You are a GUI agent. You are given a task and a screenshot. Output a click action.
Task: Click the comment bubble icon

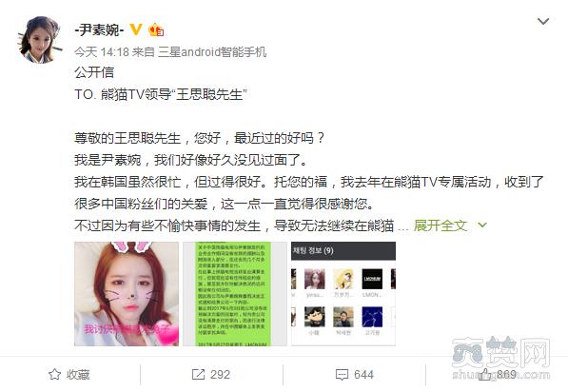(342, 375)
